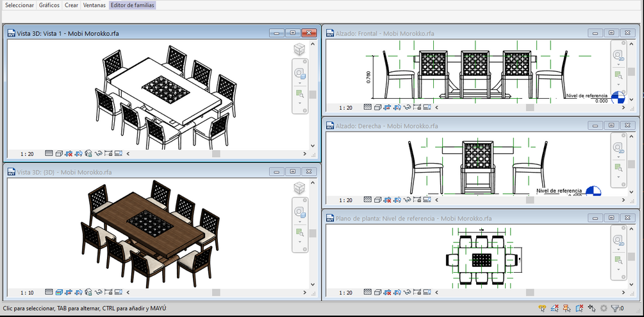Image resolution: width=644 pixels, height=317 pixels.
Task: Show crop region in Vista 1 window
Action: click(x=78, y=154)
